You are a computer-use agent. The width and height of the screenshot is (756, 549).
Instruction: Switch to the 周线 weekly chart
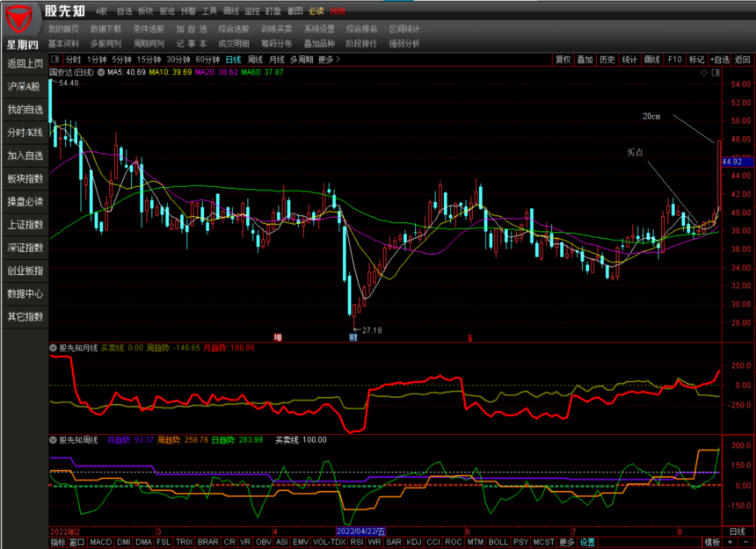click(255, 59)
